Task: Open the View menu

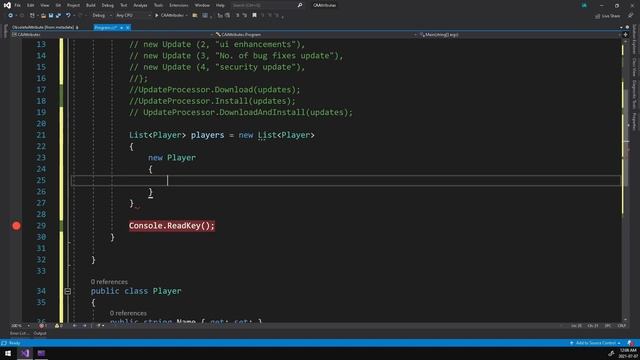Action: pyautogui.click(x=44, y=5)
